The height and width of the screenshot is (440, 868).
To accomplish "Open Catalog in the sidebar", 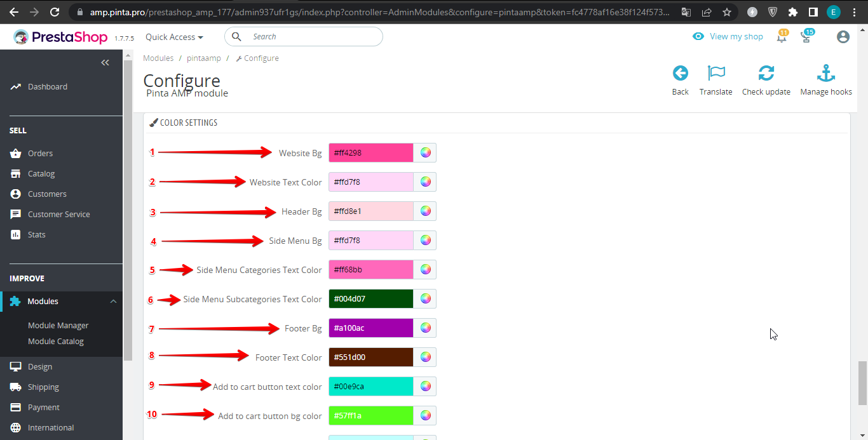I will (x=41, y=173).
